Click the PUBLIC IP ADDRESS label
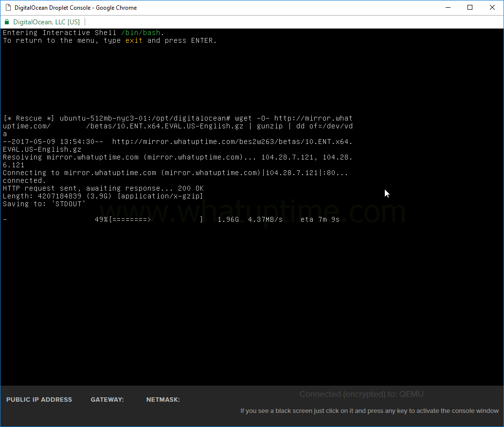The width and height of the screenshot is (504, 427). point(39,400)
